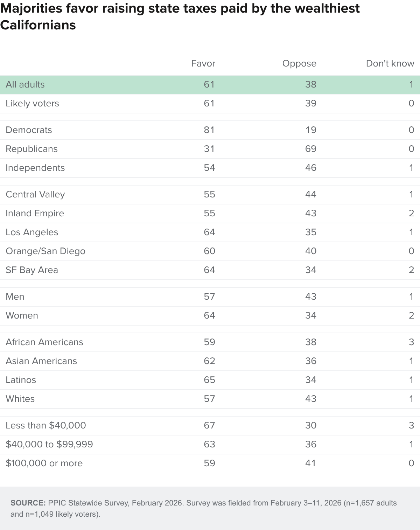
Task: Select the $100,000 or more row label
Action: click(44, 463)
